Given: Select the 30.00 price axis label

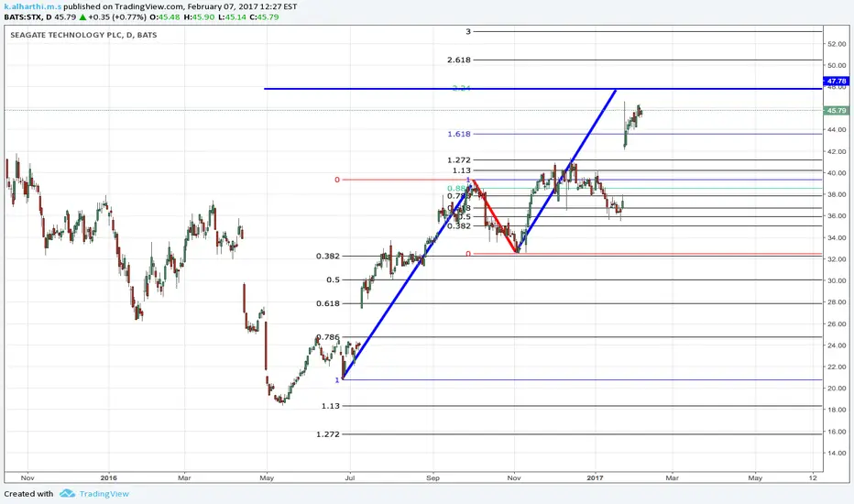Looking at the screenshot, I should [838, 280].
